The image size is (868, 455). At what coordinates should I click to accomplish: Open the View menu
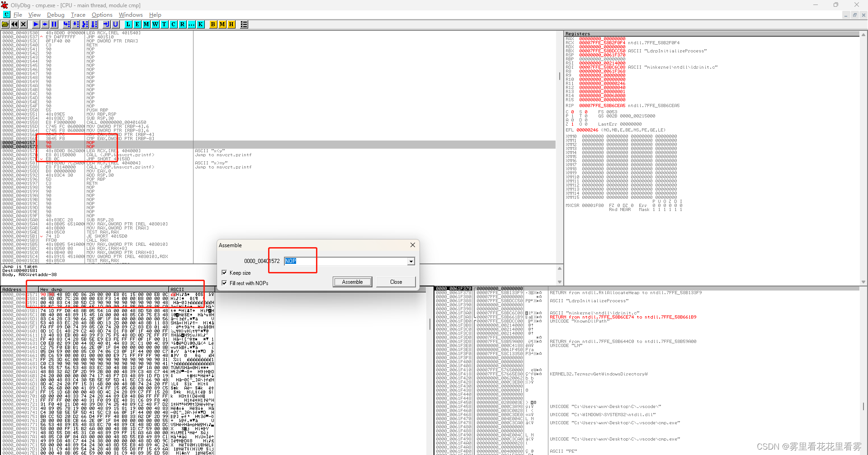pos(34,15)
